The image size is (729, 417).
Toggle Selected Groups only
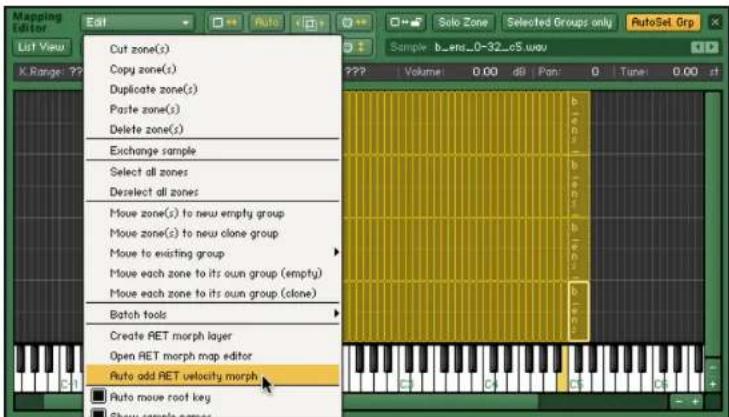pyautogui.click(x=559, y=22)
